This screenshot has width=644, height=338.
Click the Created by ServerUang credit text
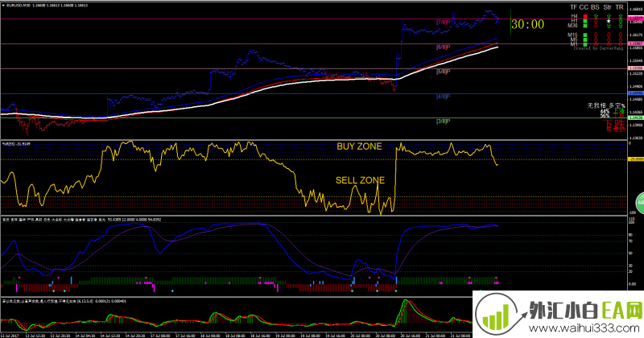[x=598, y=48]
